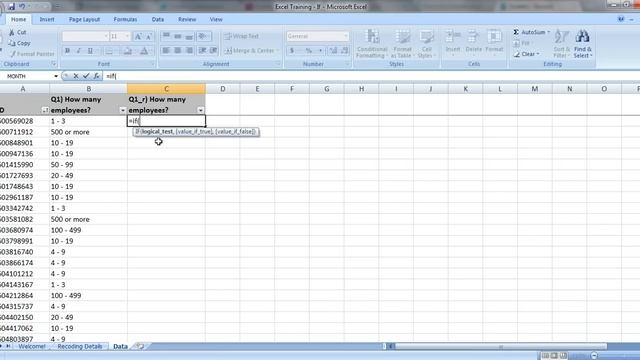Open filter dropdown in column A header
Viewport: 640px width, 360px height.
[45, 110]
